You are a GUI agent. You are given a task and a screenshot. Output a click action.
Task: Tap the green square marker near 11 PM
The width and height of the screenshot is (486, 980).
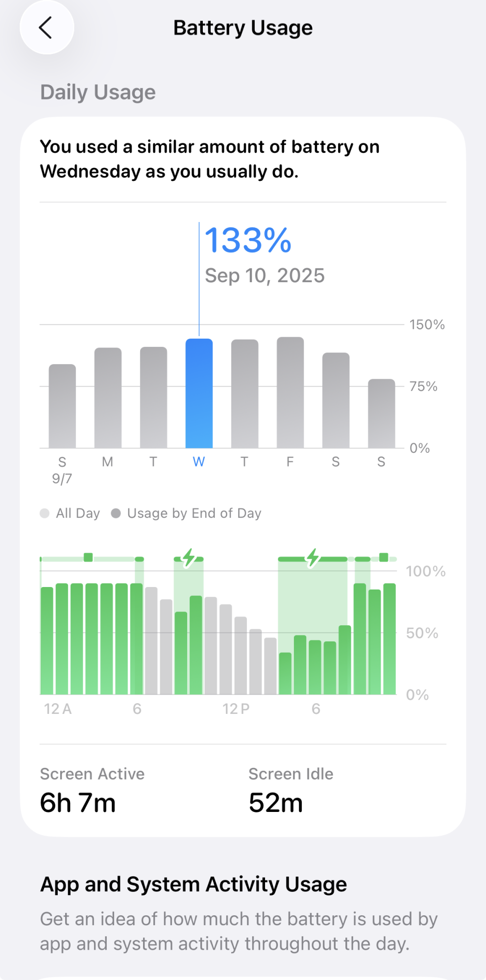(x=384, y=557)
